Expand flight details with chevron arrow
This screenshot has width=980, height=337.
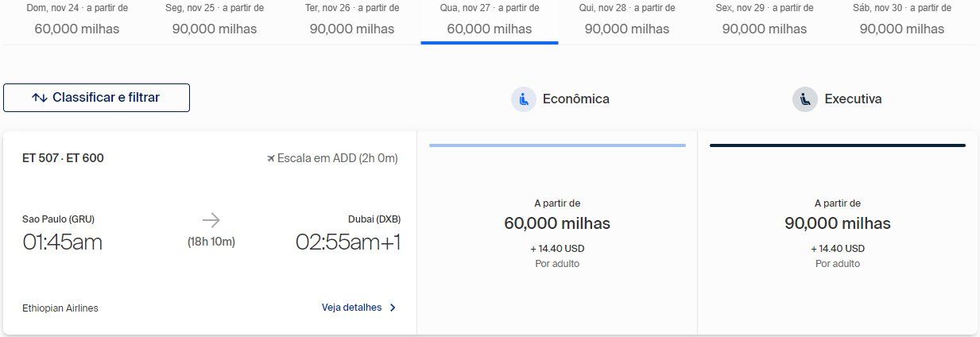click(393, 308)
